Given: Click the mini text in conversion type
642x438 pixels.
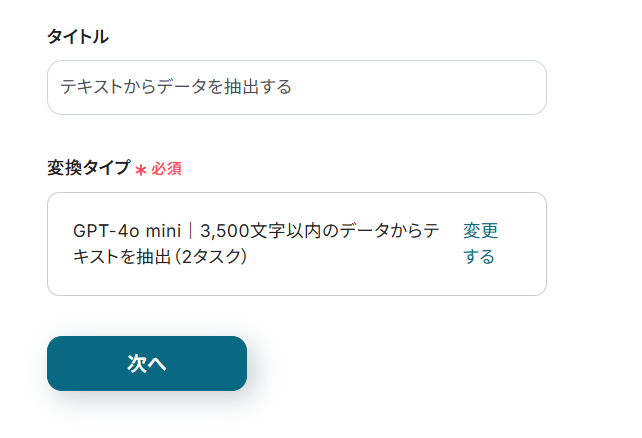Looking at the screenshot, I should (162, 231).
